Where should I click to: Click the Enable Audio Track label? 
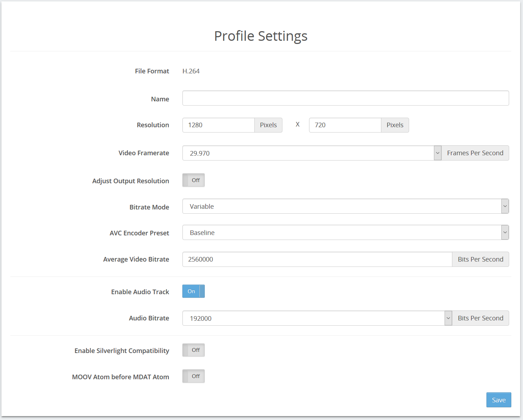pyautogui.click(x=140, y=292)
